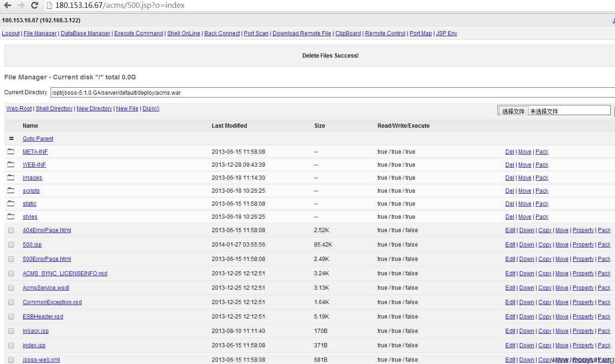
Task: Open Port Map menu link
Action: (x=421, y=33)
